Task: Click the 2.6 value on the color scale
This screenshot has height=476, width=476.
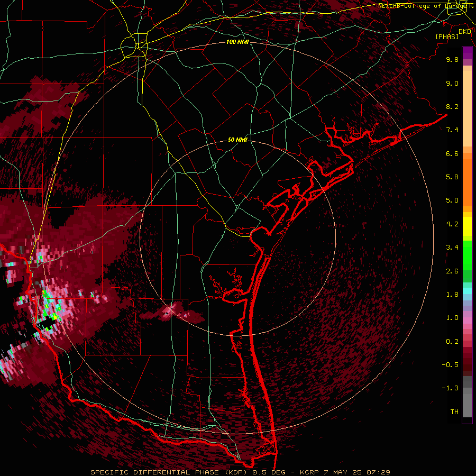Action: 452,271
